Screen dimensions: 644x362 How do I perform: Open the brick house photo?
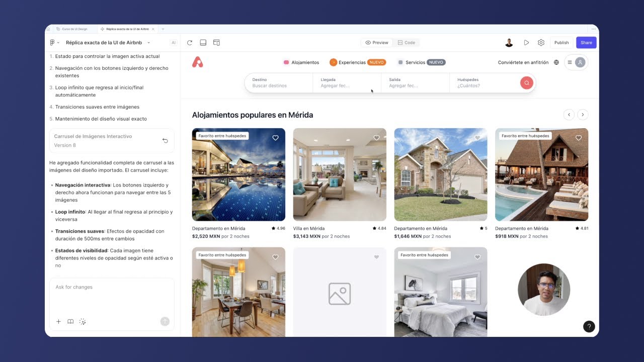pyautogui.click(x=441, y=174)
